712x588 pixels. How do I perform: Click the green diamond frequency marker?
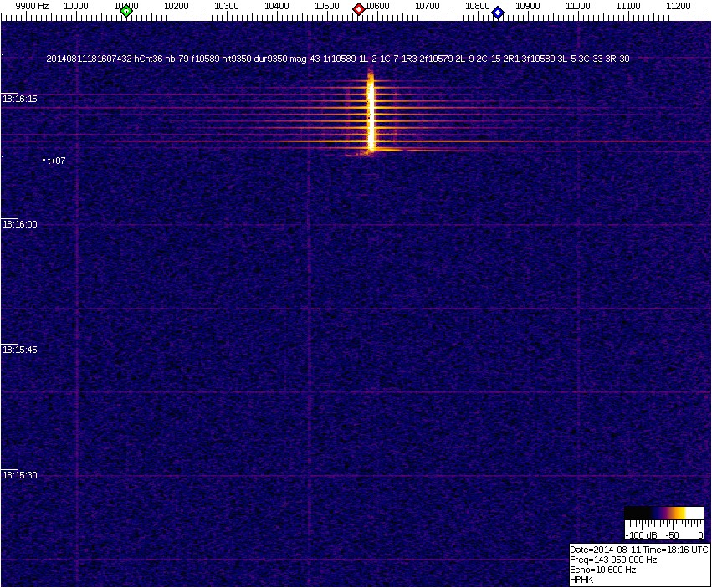point(126,11)
